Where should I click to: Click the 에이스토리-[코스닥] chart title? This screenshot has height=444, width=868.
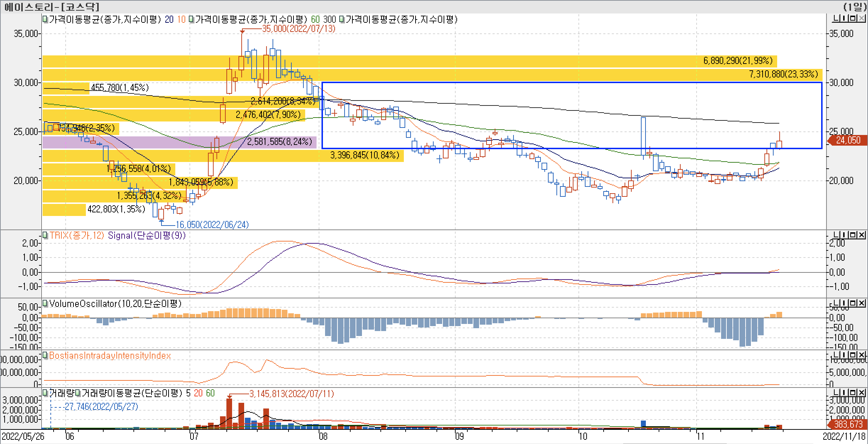coord(52,7)
